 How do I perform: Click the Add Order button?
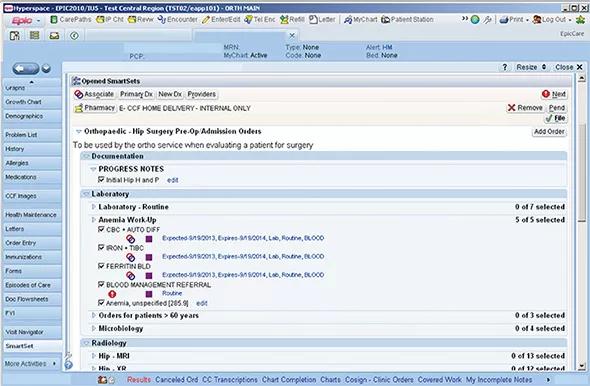(549, 132)
